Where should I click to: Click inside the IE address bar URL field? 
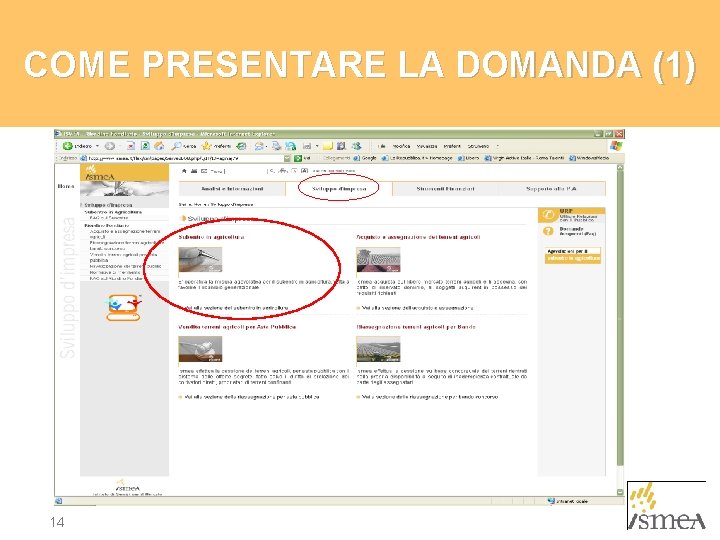pyautogui.click(x=181, y=158)
